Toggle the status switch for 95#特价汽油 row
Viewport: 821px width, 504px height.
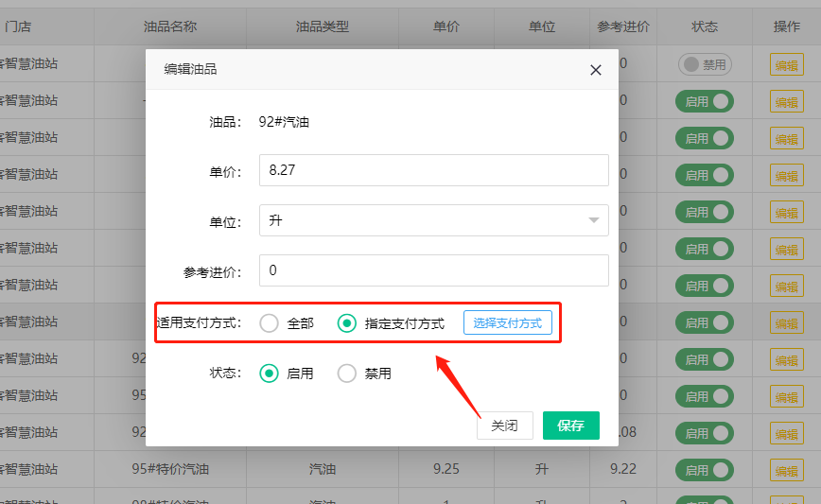point(704,470)
